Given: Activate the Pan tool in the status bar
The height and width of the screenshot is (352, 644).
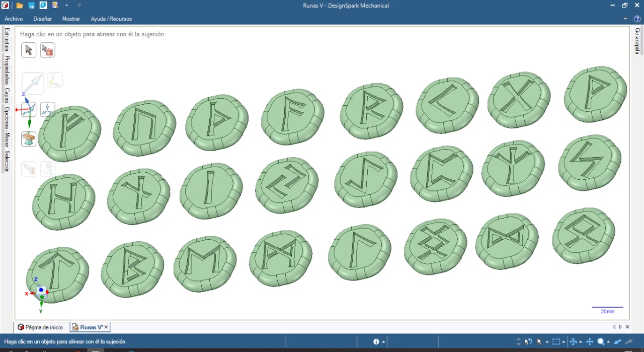Looking at the screenshot, I should coord(589,341).
